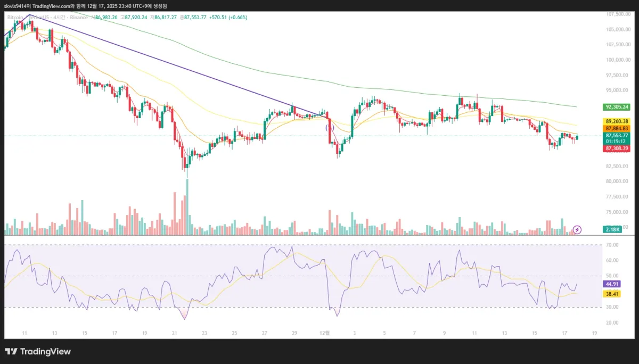Click the current price label 87,553.77
This screenshot has height=364, width=639.
(x=617, y=136)
